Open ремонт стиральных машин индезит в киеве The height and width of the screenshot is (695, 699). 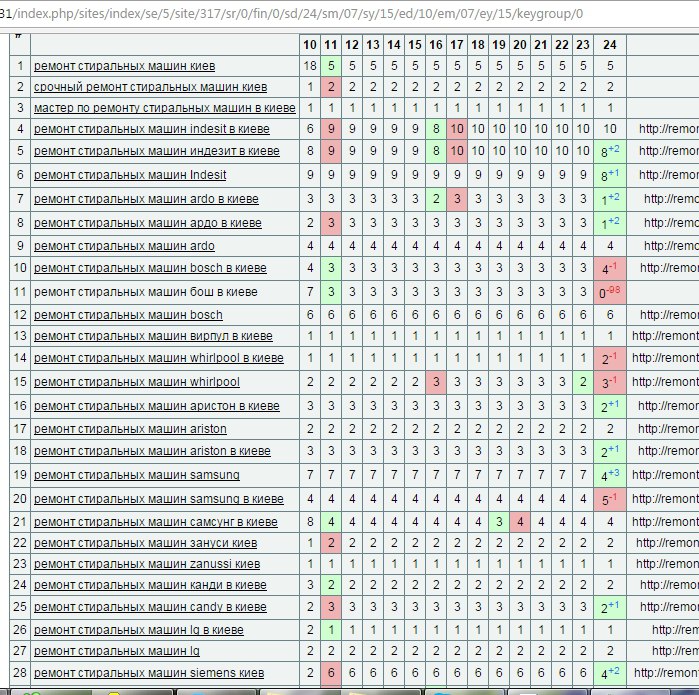[x=156, y=151]
